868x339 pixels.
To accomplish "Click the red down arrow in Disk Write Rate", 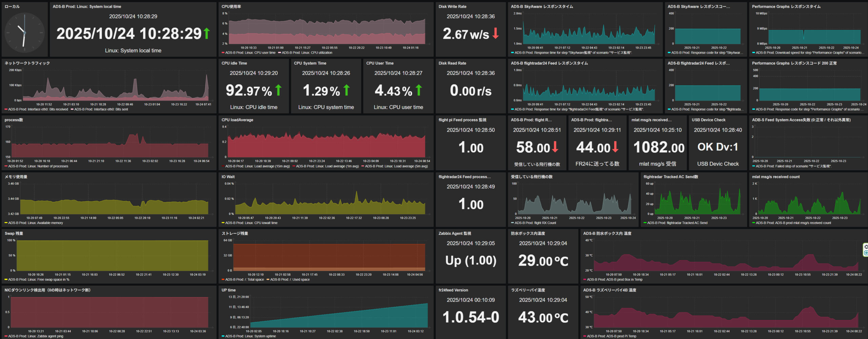I will (x=495, y=33).
